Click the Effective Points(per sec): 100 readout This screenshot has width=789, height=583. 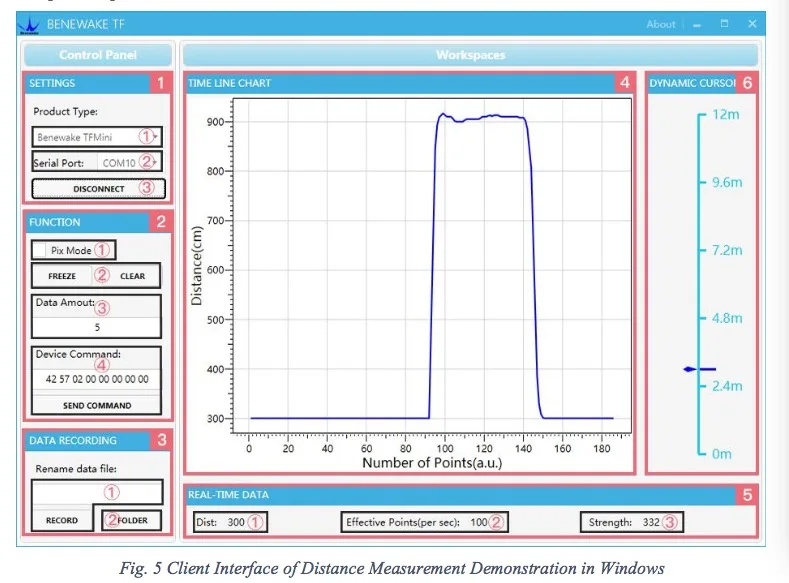tap(424, 522)
